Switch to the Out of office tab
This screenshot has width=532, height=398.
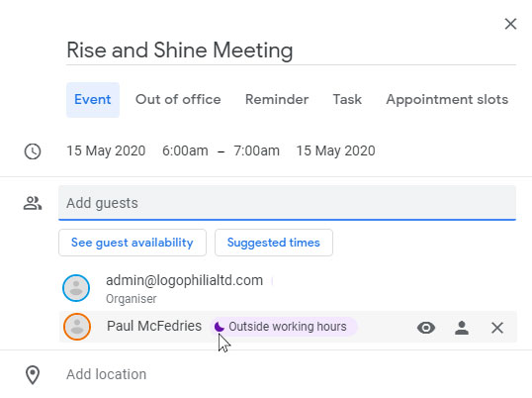click(178, 99)
